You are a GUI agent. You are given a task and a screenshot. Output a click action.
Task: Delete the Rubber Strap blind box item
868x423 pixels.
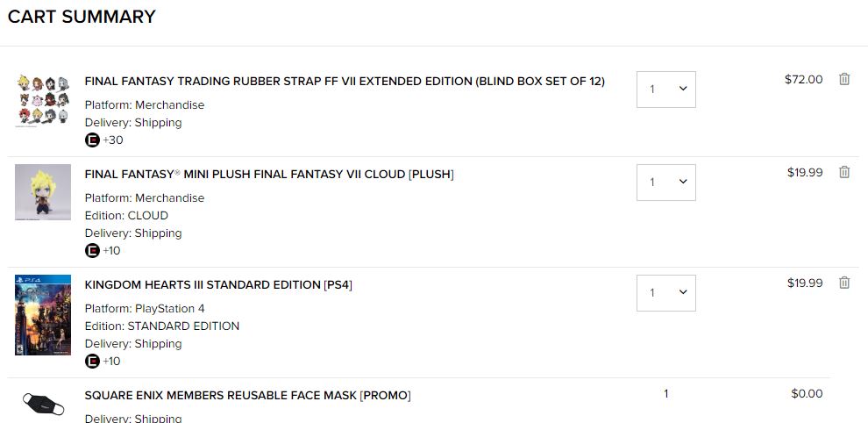(844, 79)
